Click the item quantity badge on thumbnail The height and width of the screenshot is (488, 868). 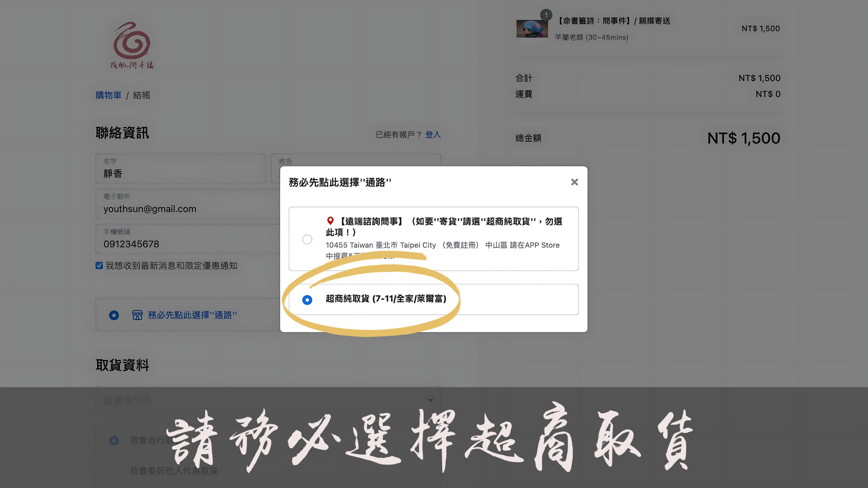point(546,15)
